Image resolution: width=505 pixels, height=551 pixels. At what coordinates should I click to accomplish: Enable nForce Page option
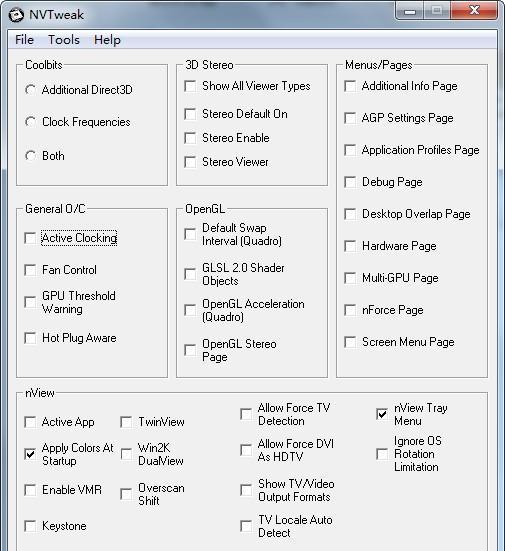350,310
